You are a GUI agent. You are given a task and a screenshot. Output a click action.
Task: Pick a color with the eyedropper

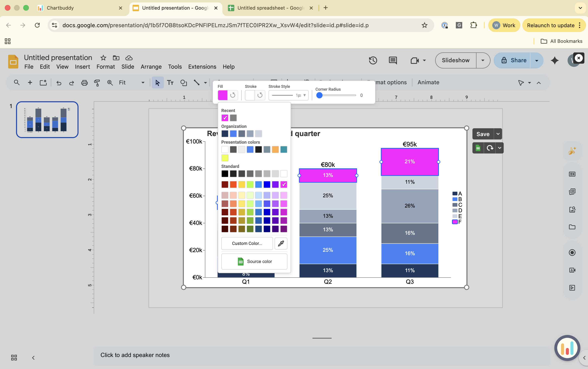pos(281,243)
